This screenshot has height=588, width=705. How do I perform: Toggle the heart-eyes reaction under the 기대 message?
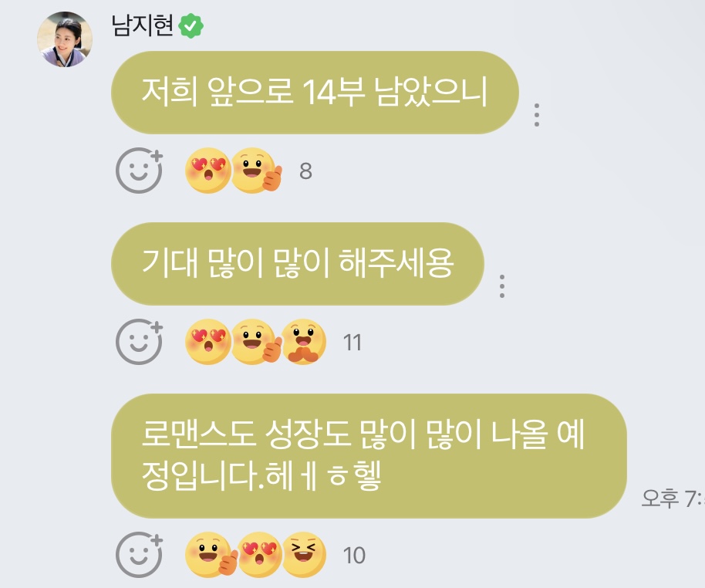[207, 342]
